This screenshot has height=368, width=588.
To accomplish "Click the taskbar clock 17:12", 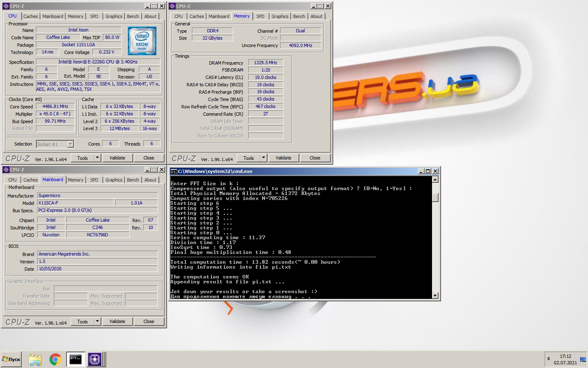I will [566, 356].
